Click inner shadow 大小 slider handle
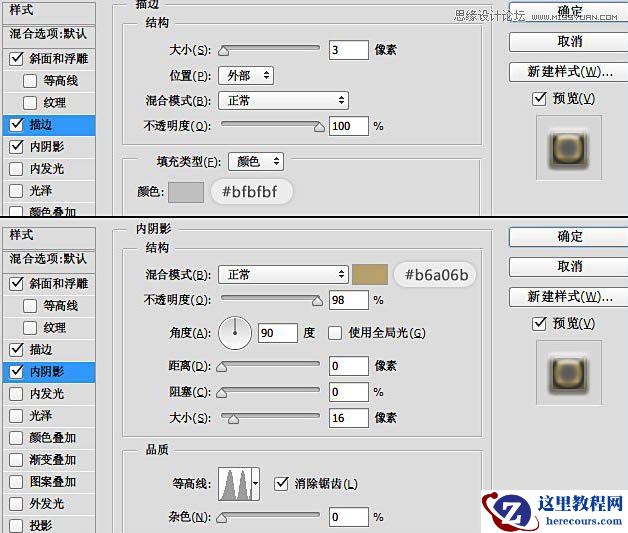 click(x=233, y=419)
